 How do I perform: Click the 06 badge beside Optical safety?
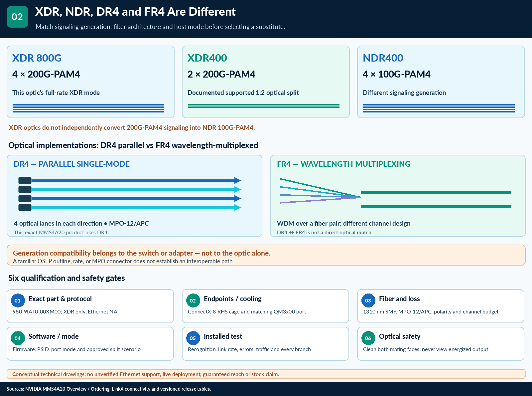tap(368, 338)
